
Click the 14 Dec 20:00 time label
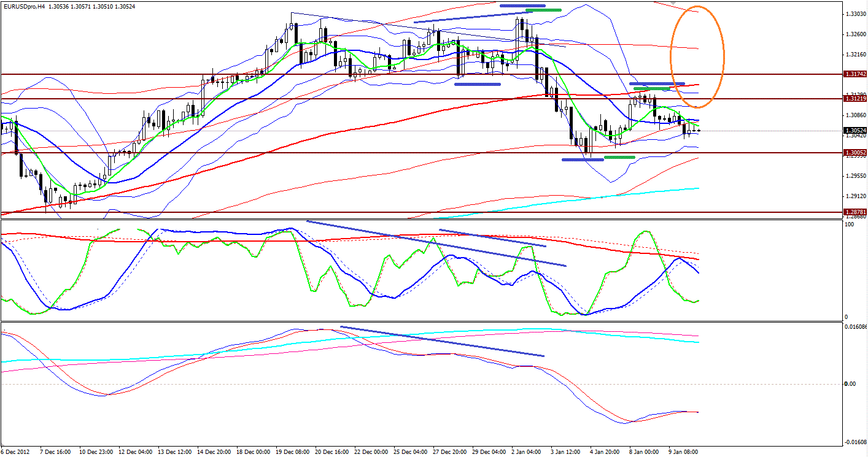tap(214, 451)
